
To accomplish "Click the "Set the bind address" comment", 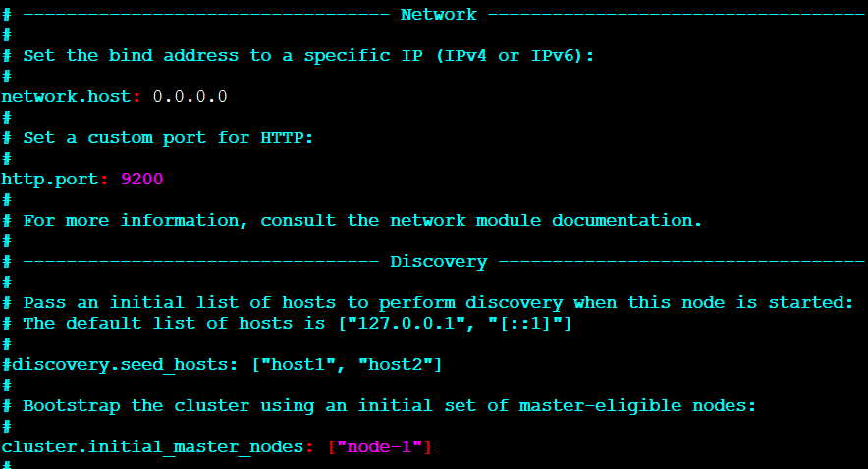I will pos(308,56).
